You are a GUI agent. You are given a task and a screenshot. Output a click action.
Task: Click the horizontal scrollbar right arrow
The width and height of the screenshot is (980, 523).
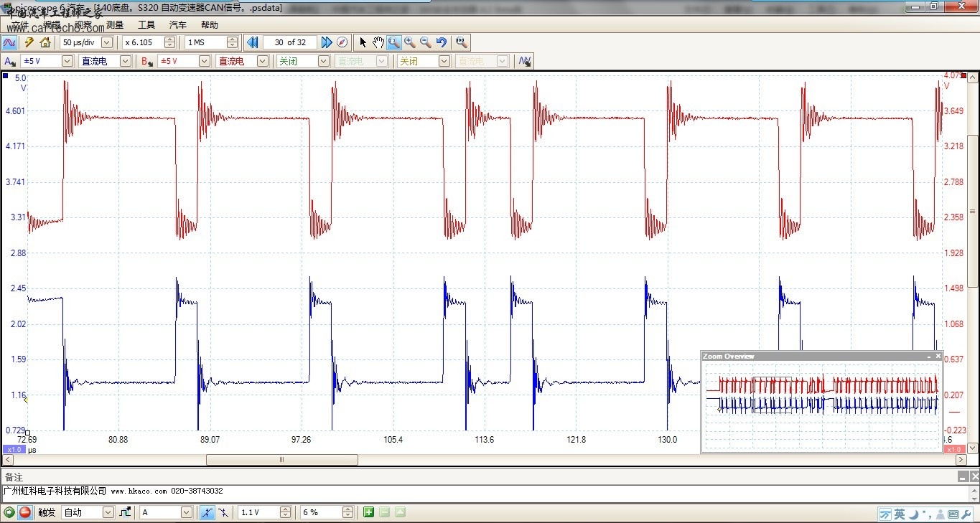tap(961, 460)
